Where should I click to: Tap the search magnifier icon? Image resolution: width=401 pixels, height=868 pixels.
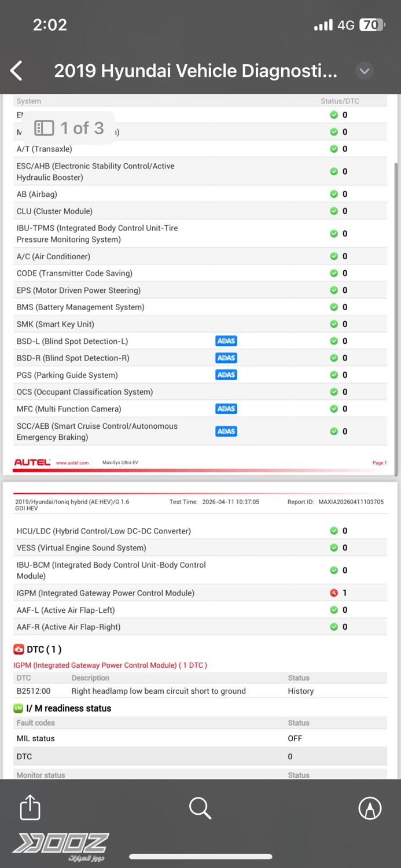[x=200, y=808]
